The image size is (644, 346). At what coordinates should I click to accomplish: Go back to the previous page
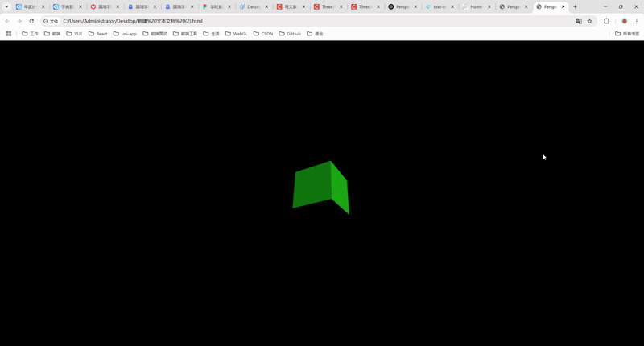click(7, 21)
